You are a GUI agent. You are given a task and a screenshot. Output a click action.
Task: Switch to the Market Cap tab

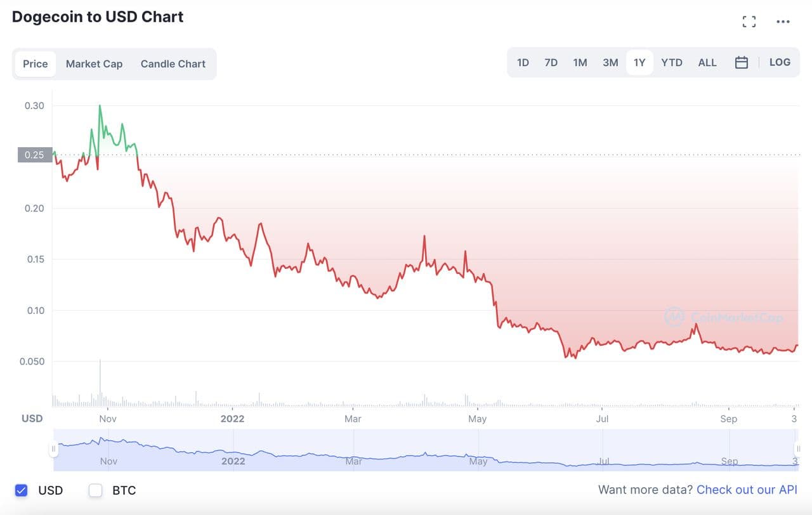point(94,64)
